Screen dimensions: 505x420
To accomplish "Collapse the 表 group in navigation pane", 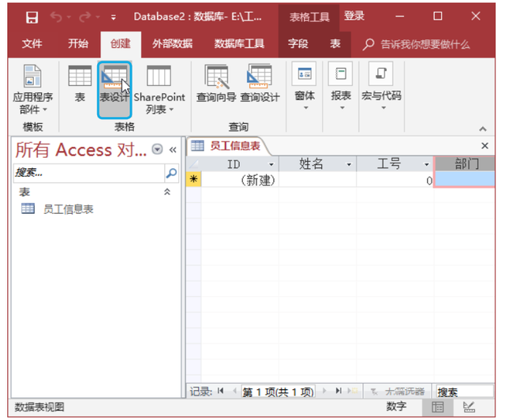I will (x=167, y=192).
